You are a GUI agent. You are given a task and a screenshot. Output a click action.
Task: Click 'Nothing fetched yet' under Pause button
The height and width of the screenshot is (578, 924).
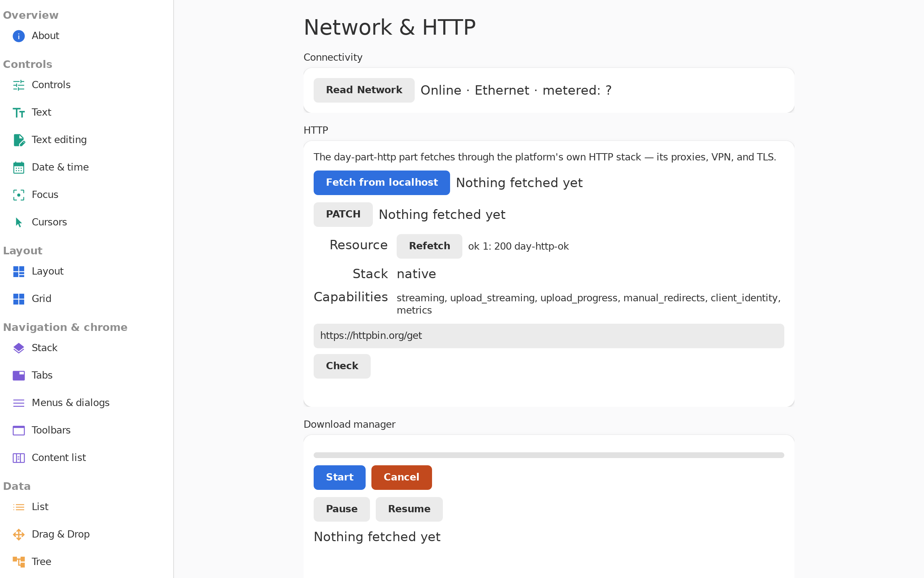(x=377, y=537)
